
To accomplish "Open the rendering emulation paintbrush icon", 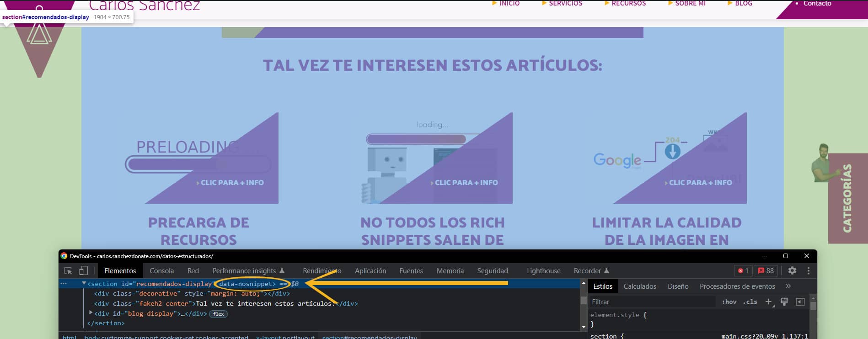I will pyautogui.click(x=784, y=302).
